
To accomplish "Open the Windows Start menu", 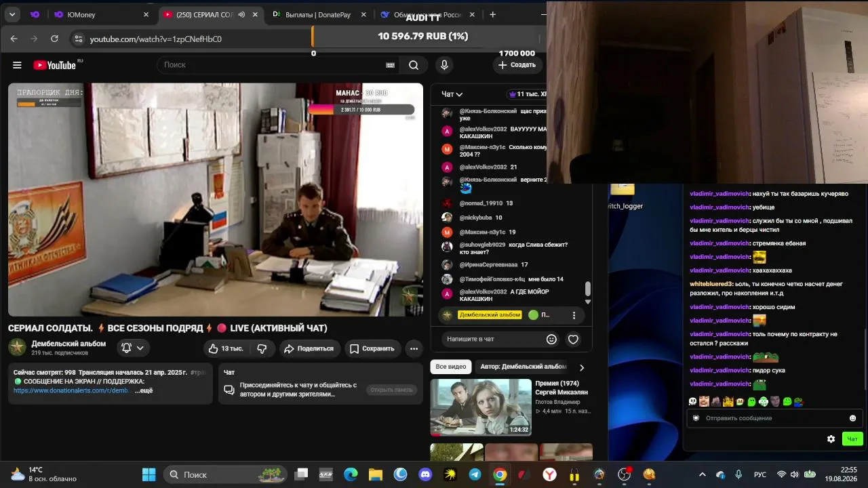I will pyautogui.click(x=149, y=474).
